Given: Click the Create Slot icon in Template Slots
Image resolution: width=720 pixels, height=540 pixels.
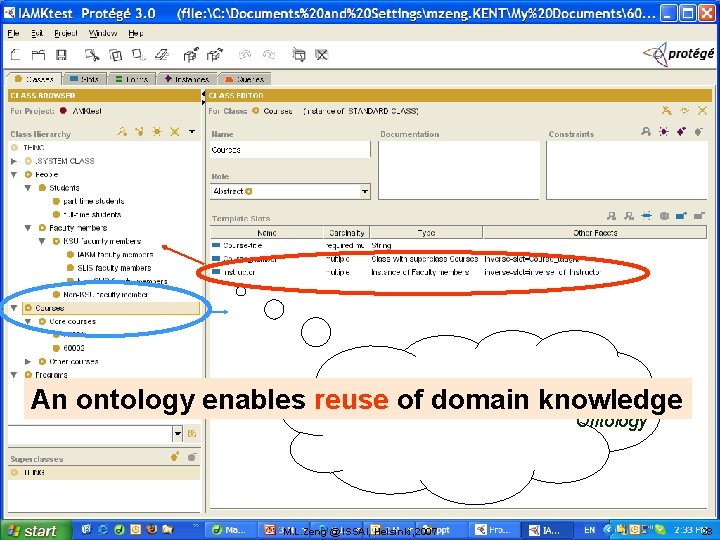Looking at the screenshot, I should [x=647, y=216].
